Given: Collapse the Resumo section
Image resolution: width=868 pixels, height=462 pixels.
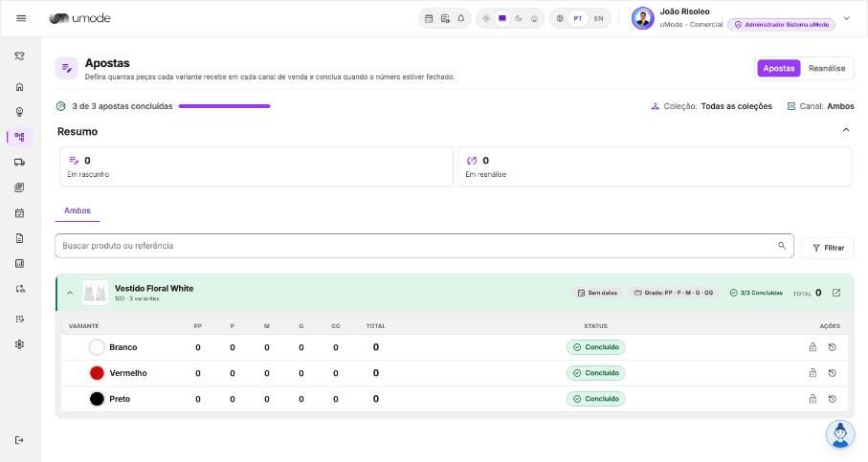Looking at the screenshot, I should (846, 130).
